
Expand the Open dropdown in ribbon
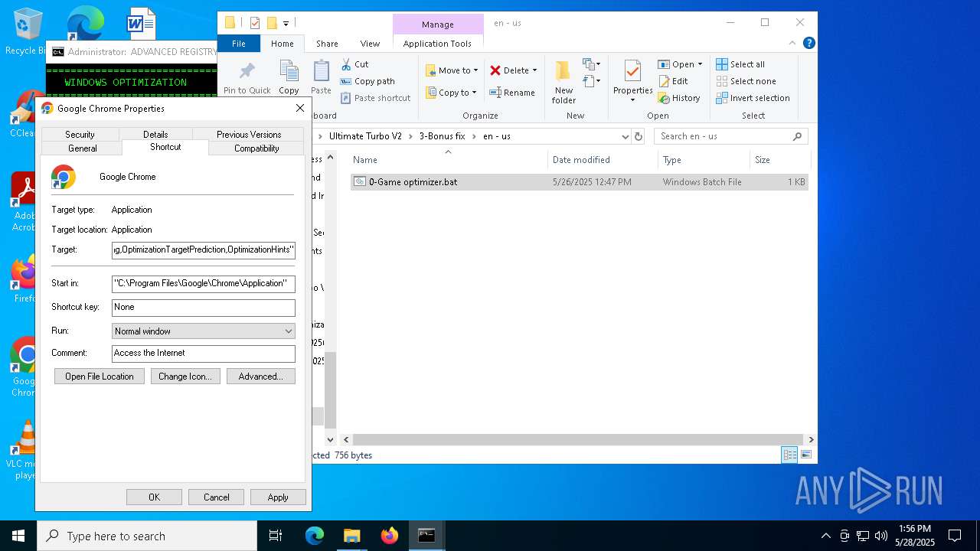click(x=700, y=64)
